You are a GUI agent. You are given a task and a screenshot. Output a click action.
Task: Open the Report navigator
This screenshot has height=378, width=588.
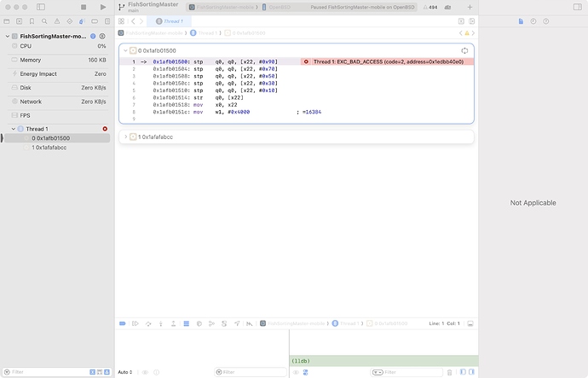tap(107, 21)
